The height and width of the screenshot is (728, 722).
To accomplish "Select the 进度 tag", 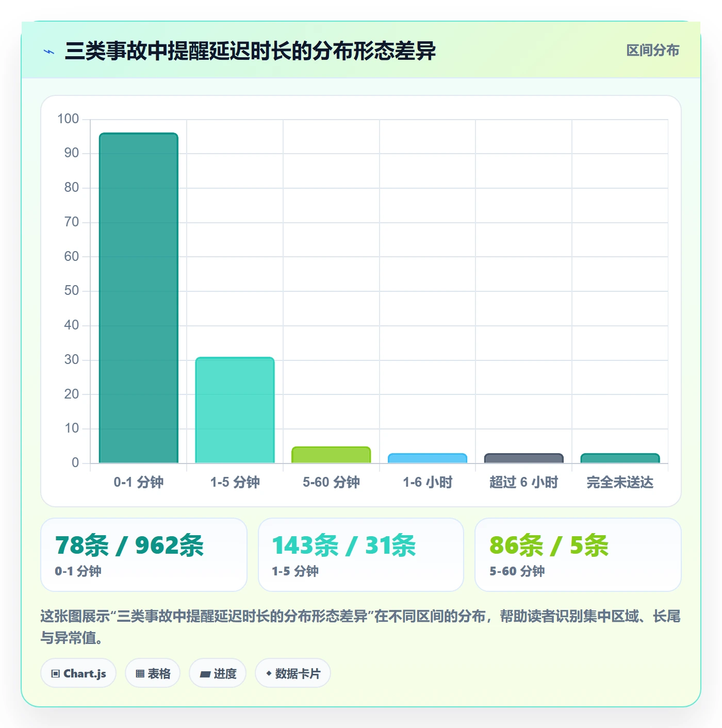I will [x=218, y=673].
